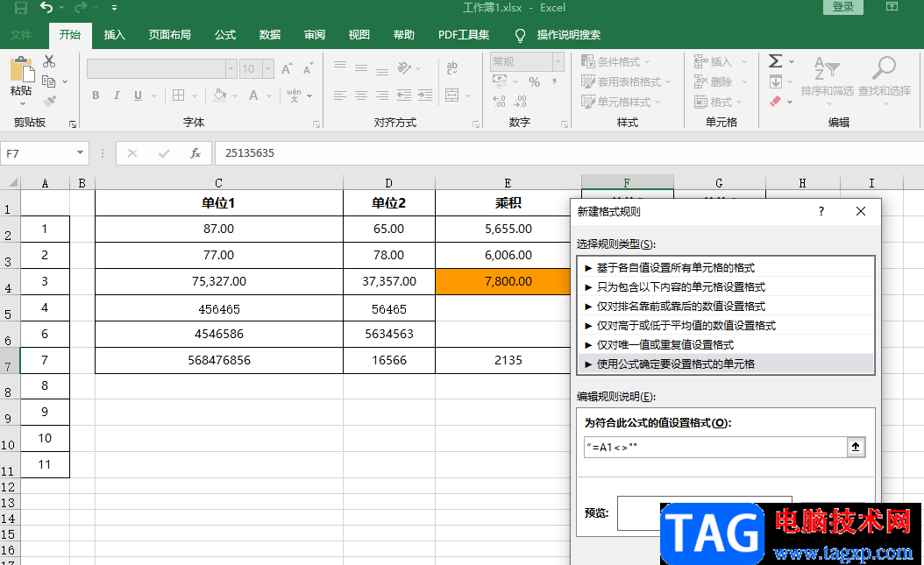Select rule type 只为包含以下内容的单元格设置格式
Viewport: 924px width, 565px height.
click(725, 287)
